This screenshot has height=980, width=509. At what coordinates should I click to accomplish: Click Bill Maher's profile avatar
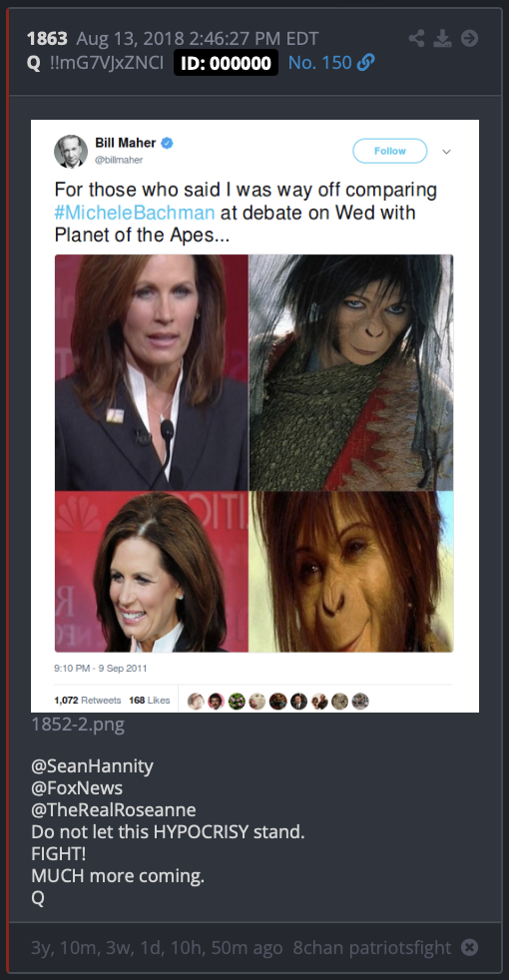[71, 152]
